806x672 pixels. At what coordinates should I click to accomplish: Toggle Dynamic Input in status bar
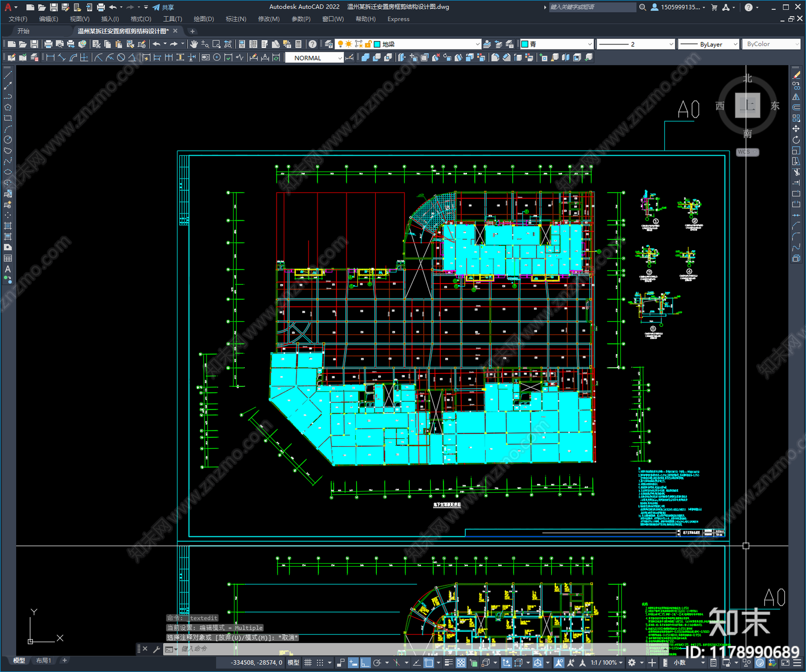point(353,662)
